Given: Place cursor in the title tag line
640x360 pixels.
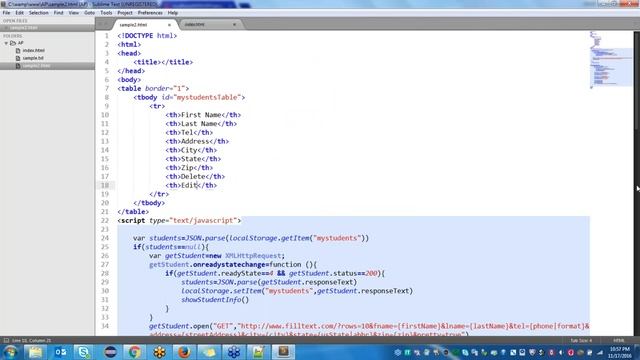Looking at the screenshot, I should pos(163,62).
